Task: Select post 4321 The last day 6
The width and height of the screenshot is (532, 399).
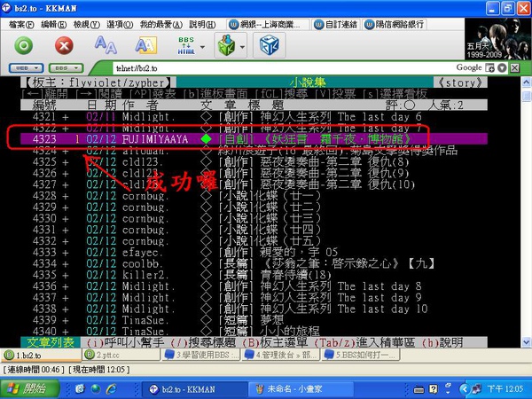Action: coord(254,117)
